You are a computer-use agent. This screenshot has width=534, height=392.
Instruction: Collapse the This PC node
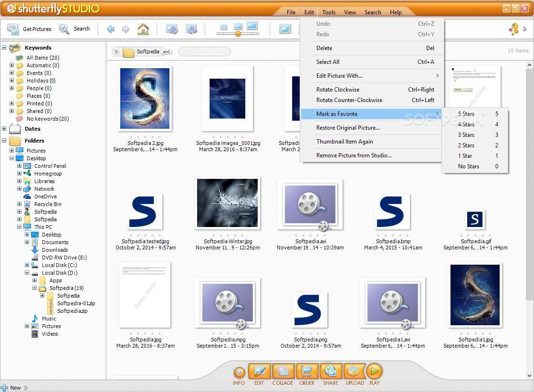(x=20, y=227)
